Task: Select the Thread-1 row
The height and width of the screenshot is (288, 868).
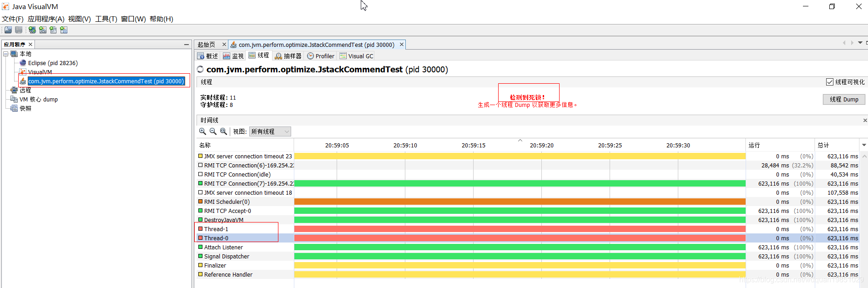Action: click(x=528, y=229)
